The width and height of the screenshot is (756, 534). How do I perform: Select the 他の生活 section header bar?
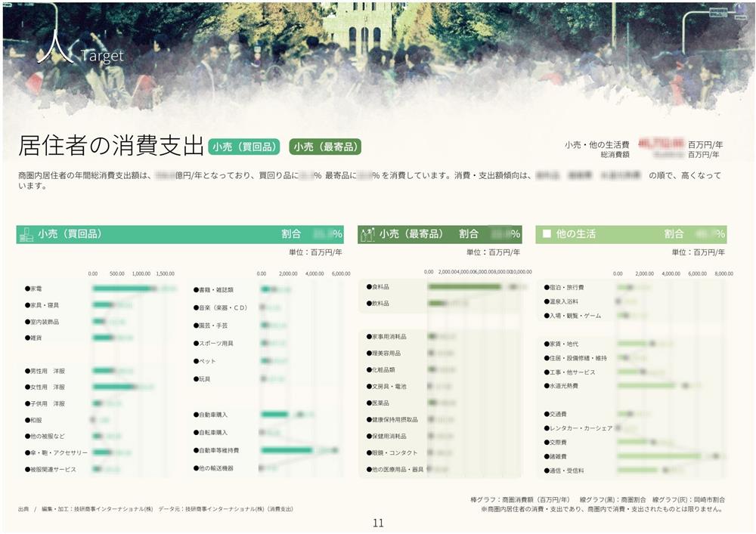[x=631, y=234]
